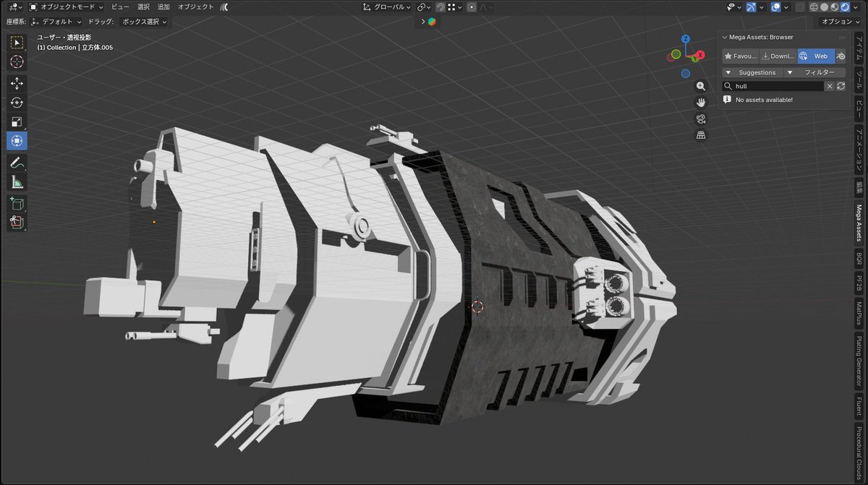Screen dimensions: 868x485
Task: Collapse the Mega Assets: Browser panel
Action: pos(725,37)
